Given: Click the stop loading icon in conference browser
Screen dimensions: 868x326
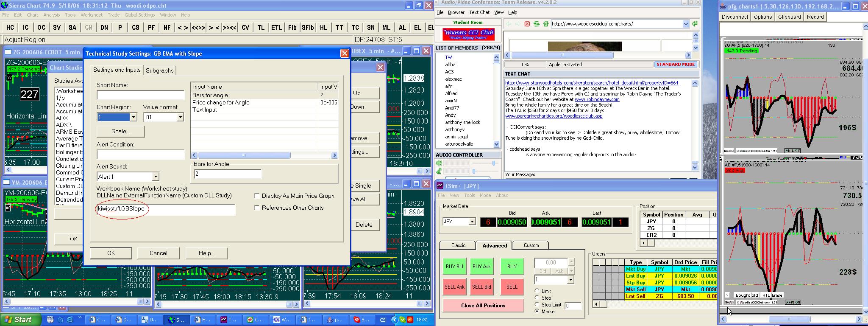Looking at the screenshot, I should click(527, 24).
